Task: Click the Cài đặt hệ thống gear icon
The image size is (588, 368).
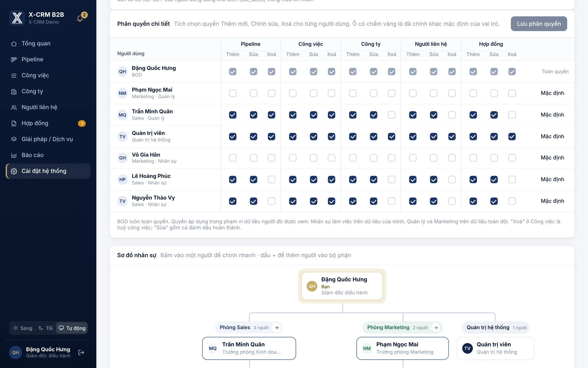Action: pos(14,171)
